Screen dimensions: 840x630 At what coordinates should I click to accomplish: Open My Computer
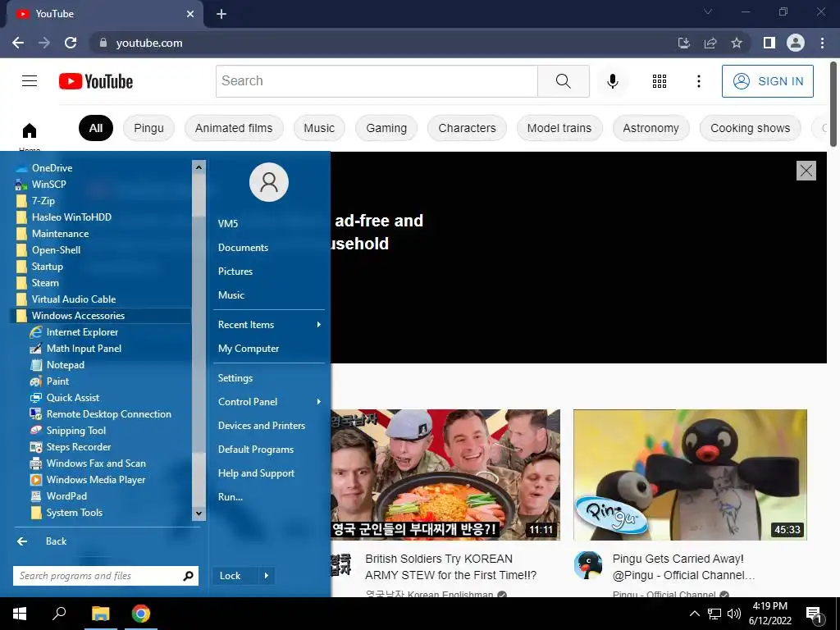pyautogui.click(x=249, y=348)
